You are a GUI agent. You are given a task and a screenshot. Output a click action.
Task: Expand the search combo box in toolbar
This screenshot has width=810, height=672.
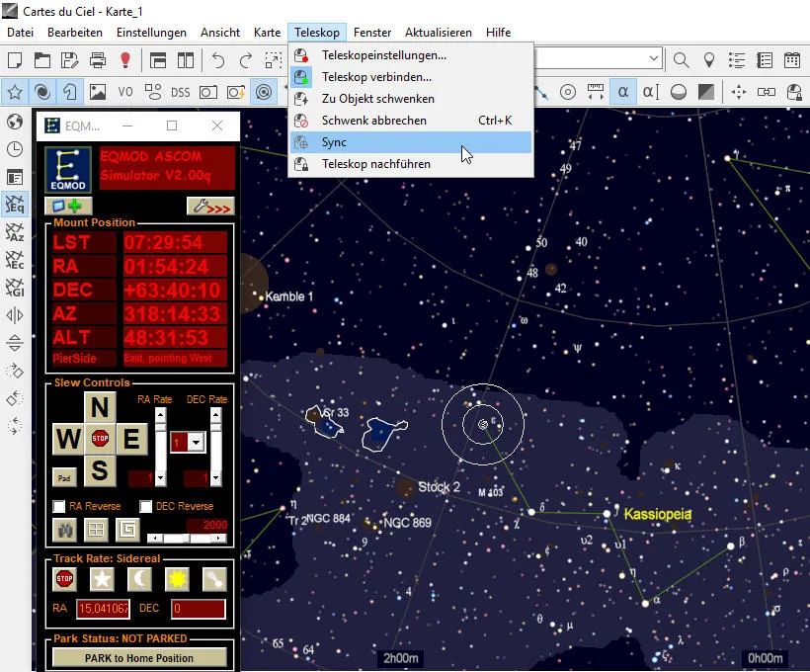tap(653, 60)
